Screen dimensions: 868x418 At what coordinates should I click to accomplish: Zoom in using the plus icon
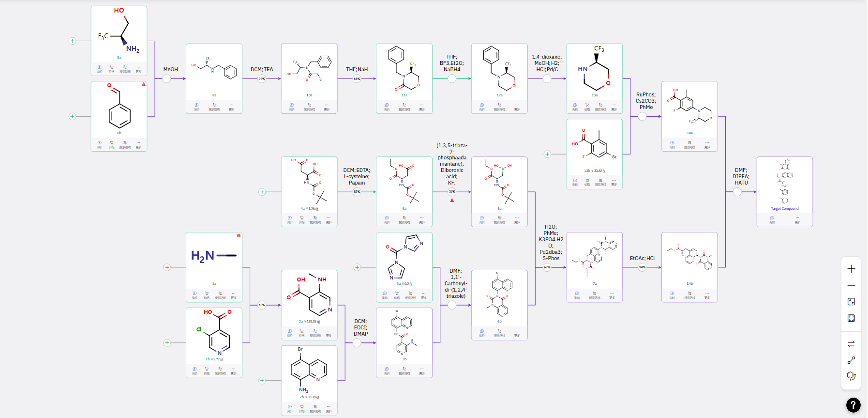851,269
